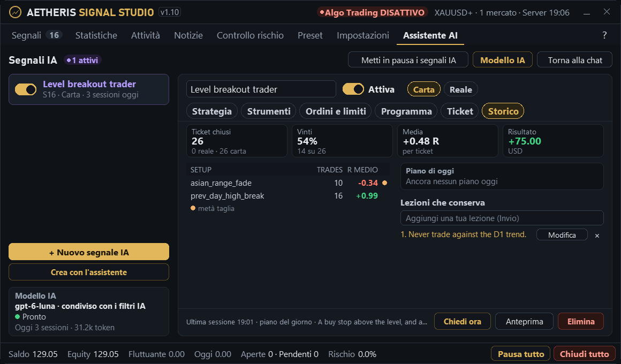
Task: Toggle the Level breakout trader sidebar switch
Action: tap(26, 89)
